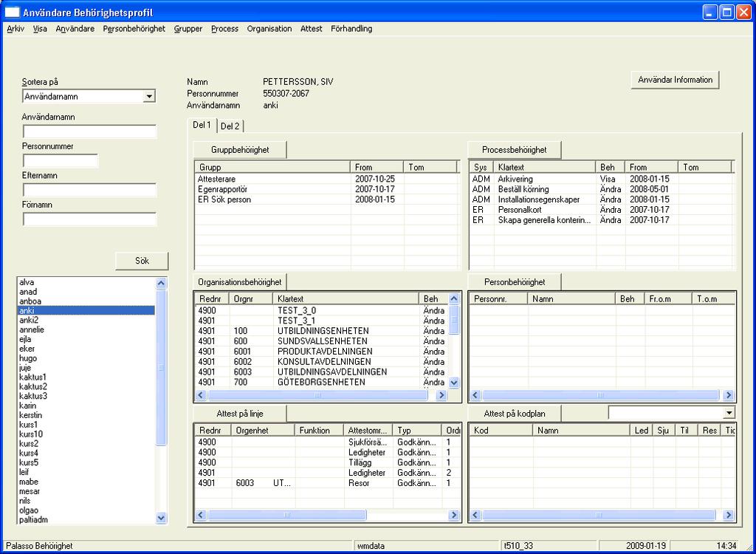The width and height of the screenshot is (756, 554).
Task: Select the ER Sök person group row
Action: pos(326,199)
